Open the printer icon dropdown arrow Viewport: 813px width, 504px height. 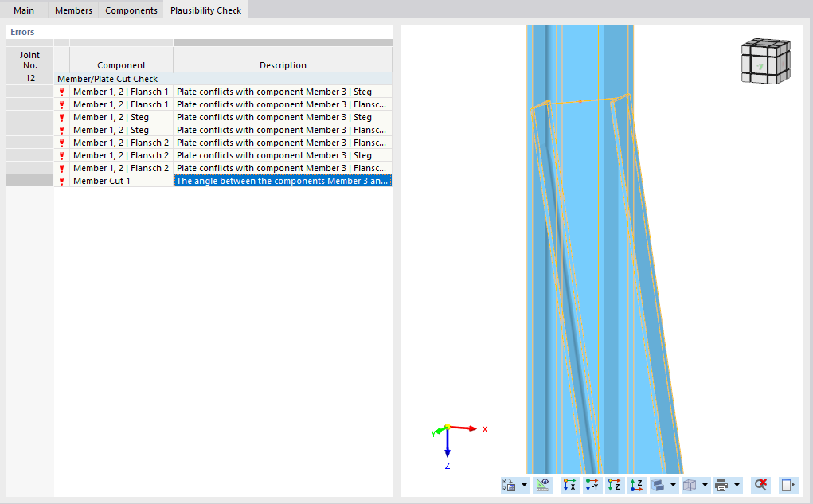[737, 485]
